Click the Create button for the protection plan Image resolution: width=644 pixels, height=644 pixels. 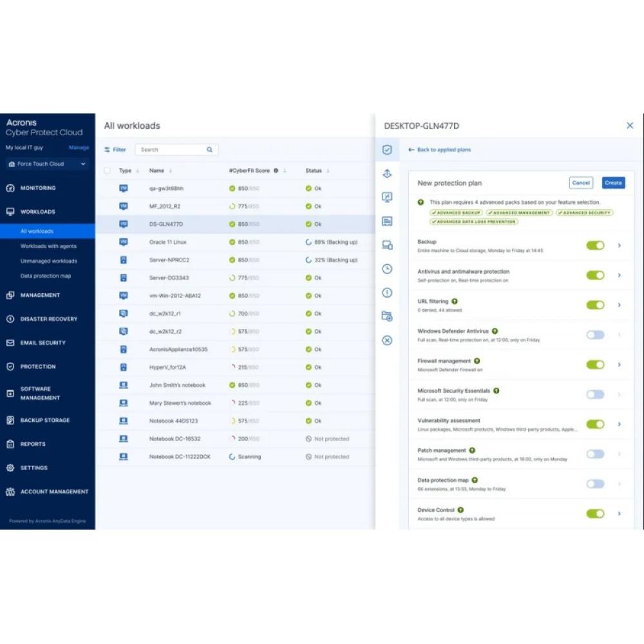click(612, 182)
